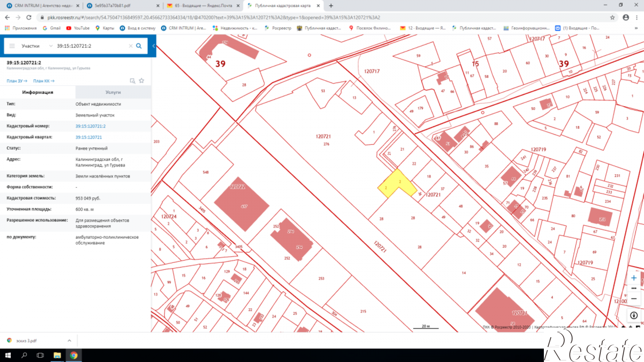
Task: Open Поселок Филино bookmark
Action: coord(370,28)
